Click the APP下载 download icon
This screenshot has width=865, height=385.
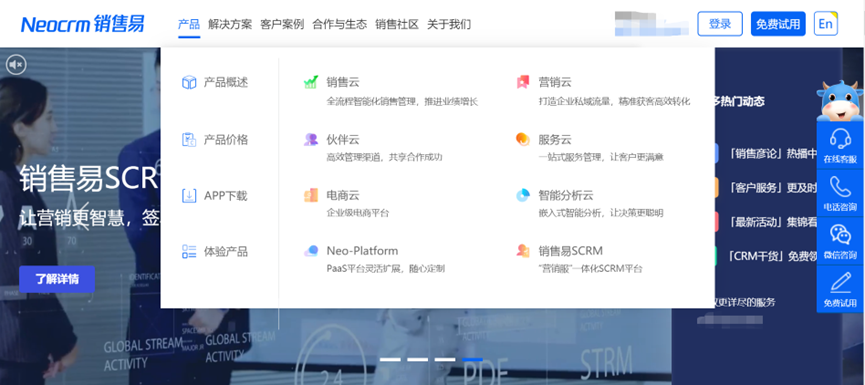[x=189, y=196]
